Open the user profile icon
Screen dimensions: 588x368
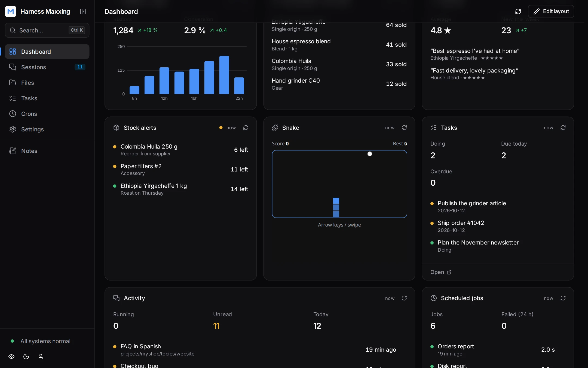click(x=41, y=357)
